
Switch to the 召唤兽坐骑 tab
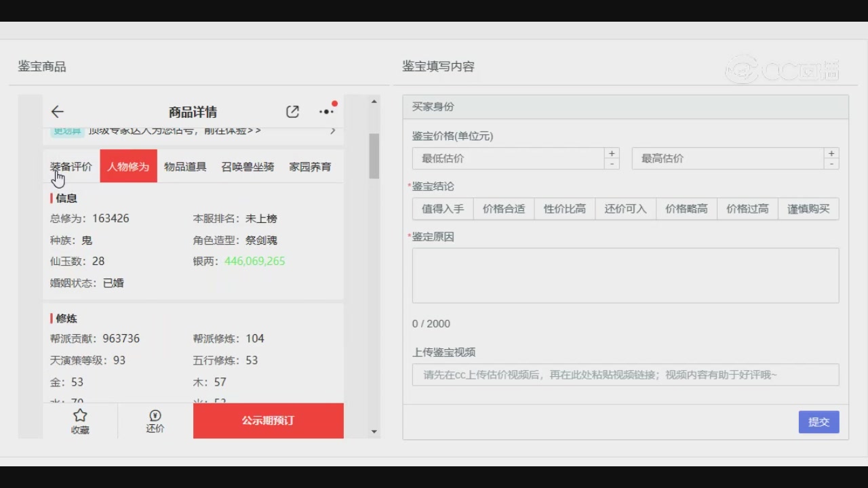click(x=248, y=167)
